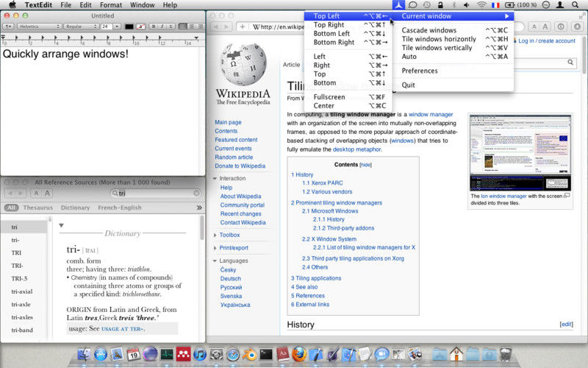Click the padlock menu bar icon

pos(440,5)
